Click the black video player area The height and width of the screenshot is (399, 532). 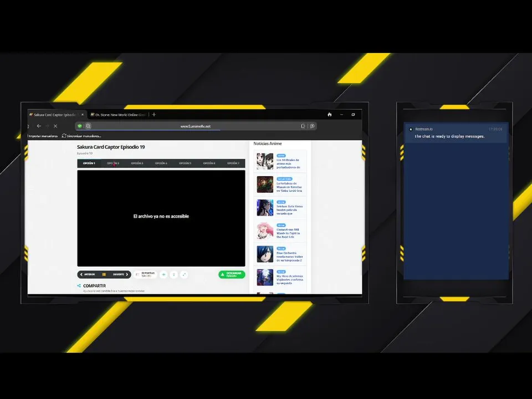pyautogui.click(x=161, y=218)
